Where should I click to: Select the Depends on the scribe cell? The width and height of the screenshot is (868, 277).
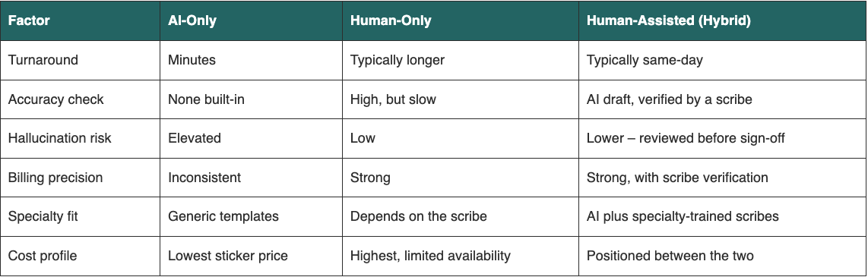pos(419,216)
